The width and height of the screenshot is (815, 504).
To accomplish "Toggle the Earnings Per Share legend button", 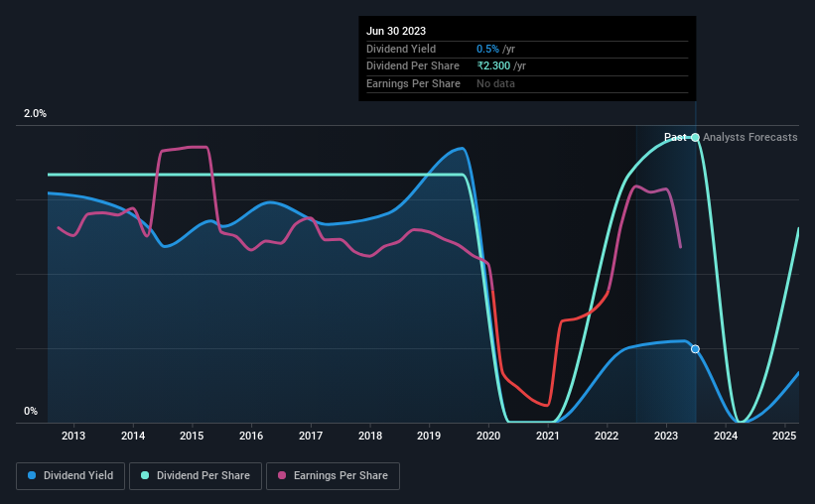I will [334, 475].
